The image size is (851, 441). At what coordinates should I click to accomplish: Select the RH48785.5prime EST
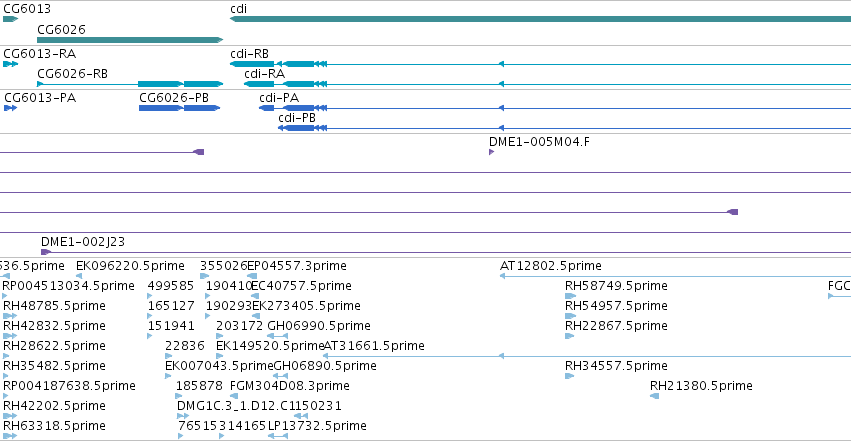pos(10,316)
